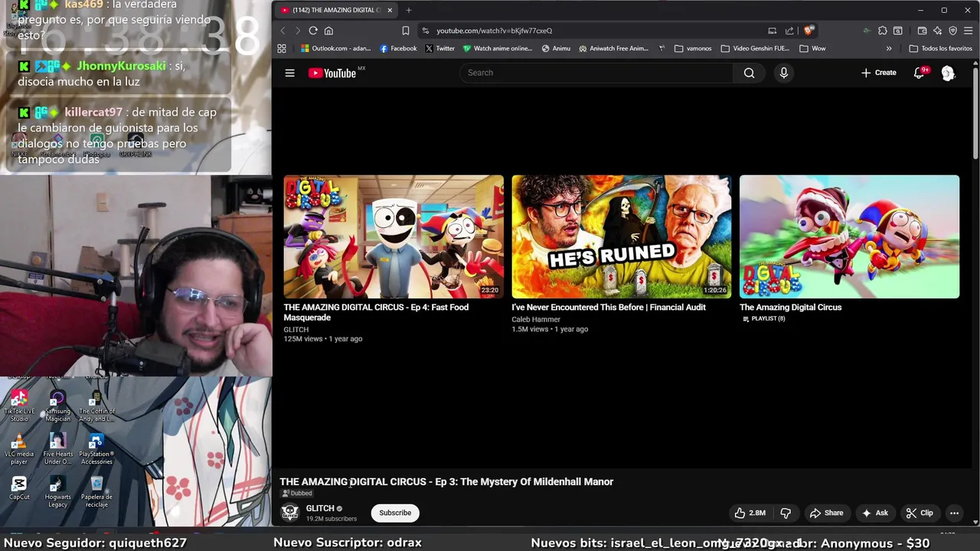Viewport: 980px width, 551px height.
Task: Open the YouTube guide hamburger menu
Action: pyautogui.click(x=289, y=73)
